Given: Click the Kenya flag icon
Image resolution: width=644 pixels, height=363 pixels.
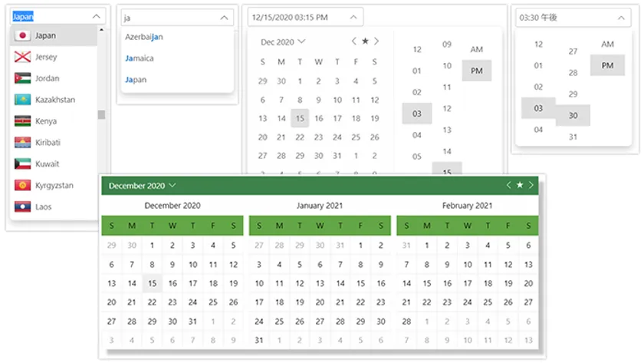Looking at the screenshot, I should [22, 121].
